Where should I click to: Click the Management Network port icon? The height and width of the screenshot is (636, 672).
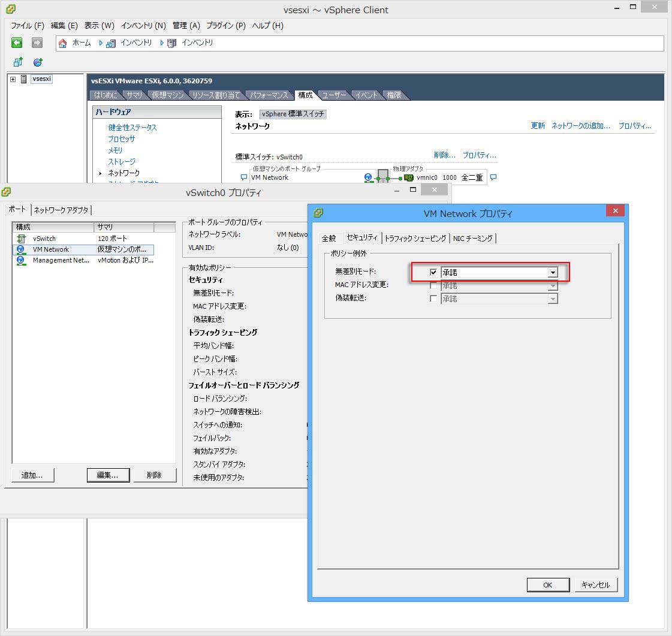pyautogui.click(x=20, y=260)
